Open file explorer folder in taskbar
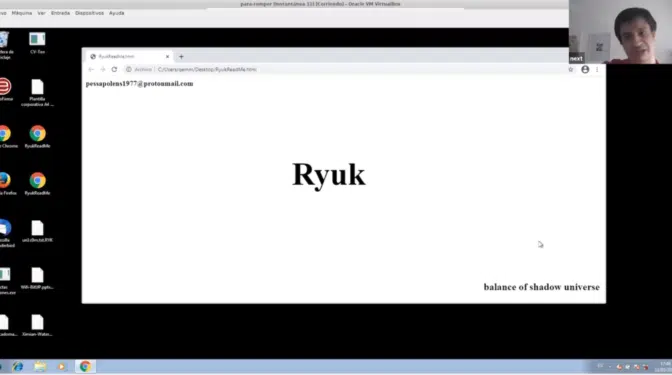 pos(40,366)
